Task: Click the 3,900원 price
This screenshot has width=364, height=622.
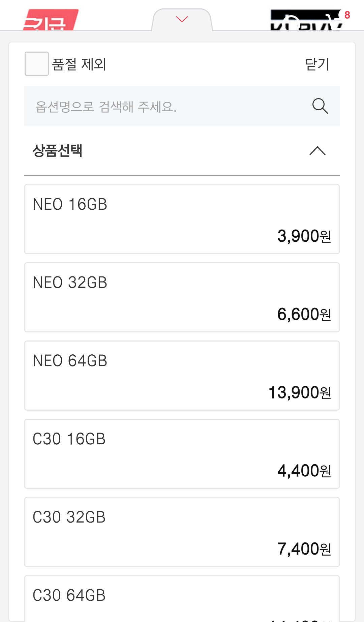Action: (x=304, y=236)
